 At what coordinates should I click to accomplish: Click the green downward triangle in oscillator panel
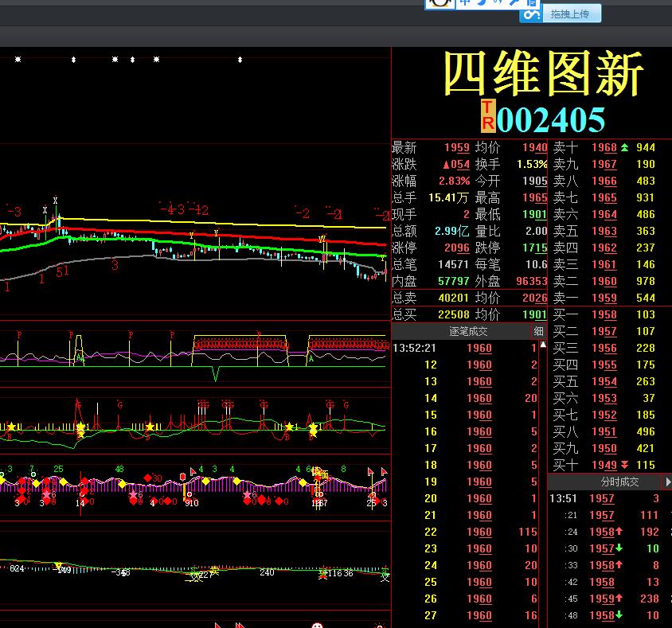tap(216, 374)
